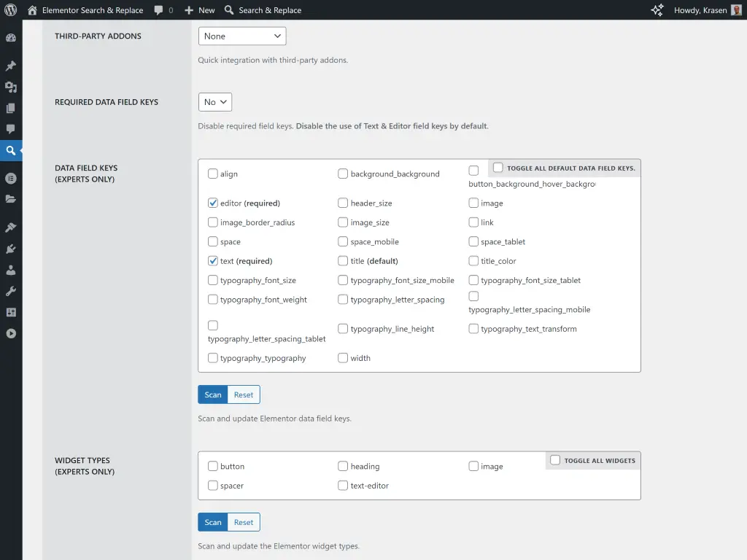Click the sparkle AI icon in the admin bar

point(657,9)
